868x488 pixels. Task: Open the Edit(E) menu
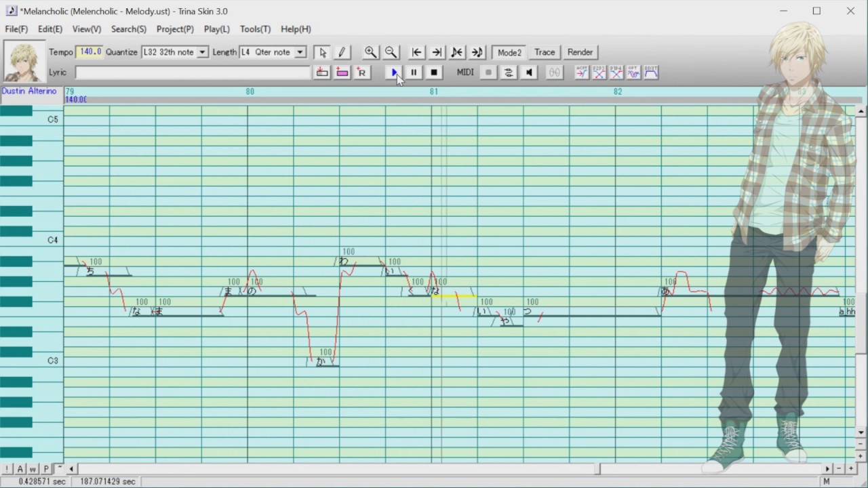[x=50, y=29]
